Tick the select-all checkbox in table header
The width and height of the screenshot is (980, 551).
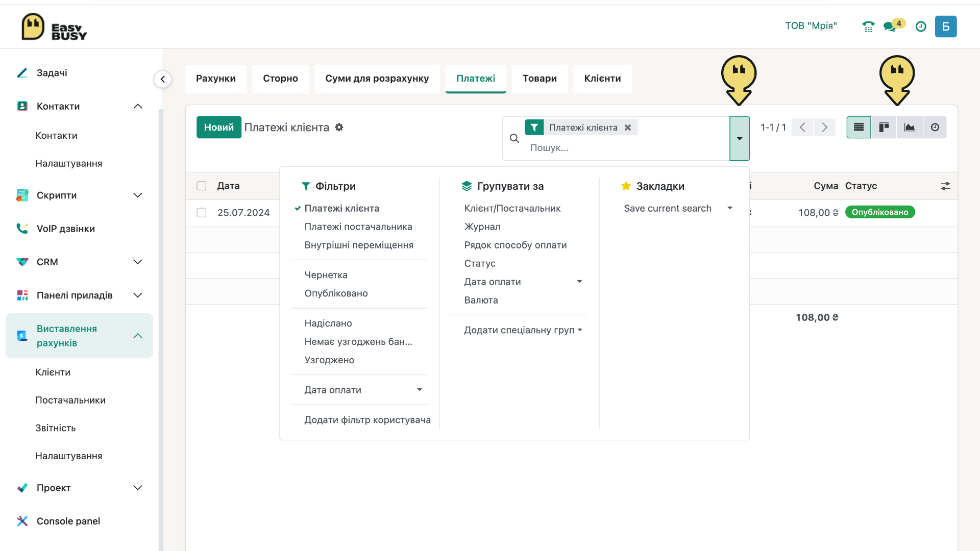202,186
